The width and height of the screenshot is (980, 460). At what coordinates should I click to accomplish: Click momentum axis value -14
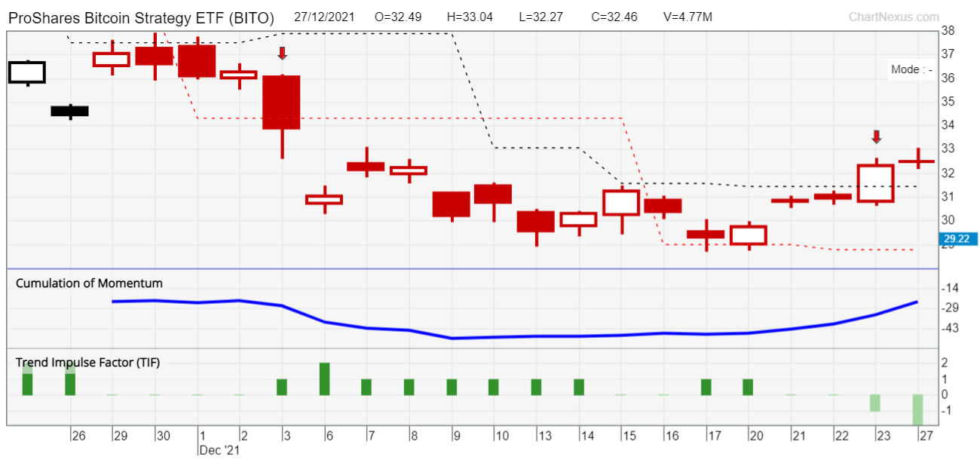coord(951,288)
